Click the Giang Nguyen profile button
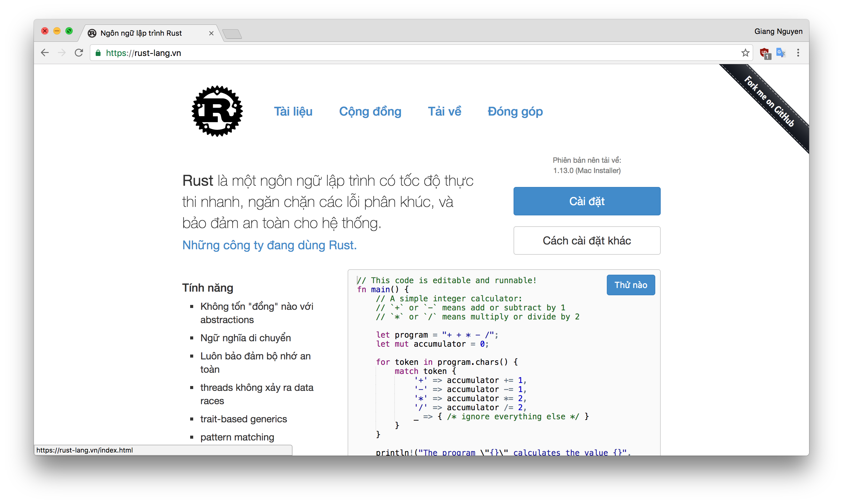 (778, 31)
